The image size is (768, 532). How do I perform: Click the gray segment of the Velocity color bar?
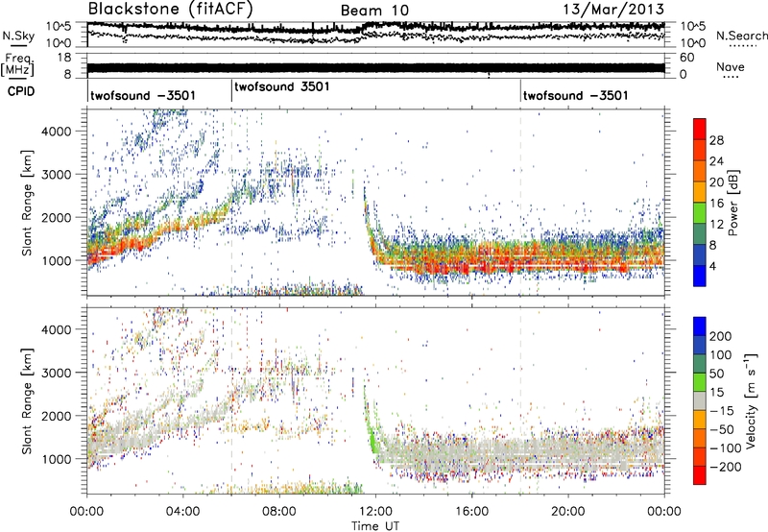pyautogui.click(x=700, y=400)
